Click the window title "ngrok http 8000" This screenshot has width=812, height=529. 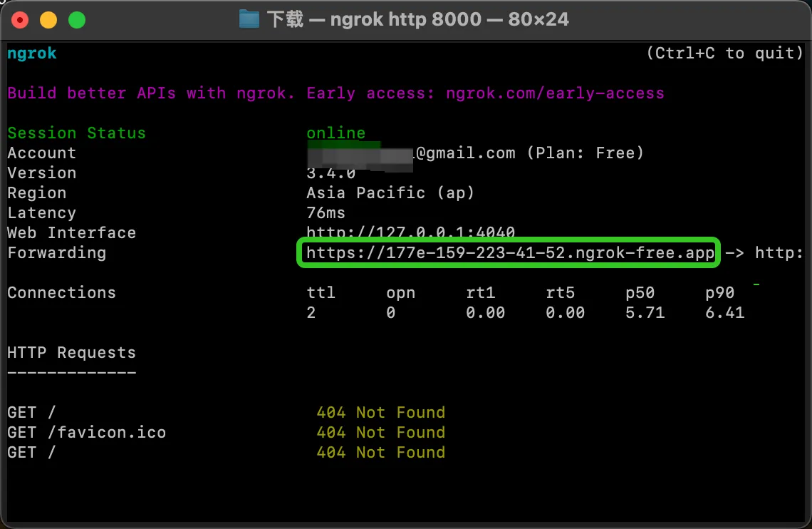[x=406, y=19]
